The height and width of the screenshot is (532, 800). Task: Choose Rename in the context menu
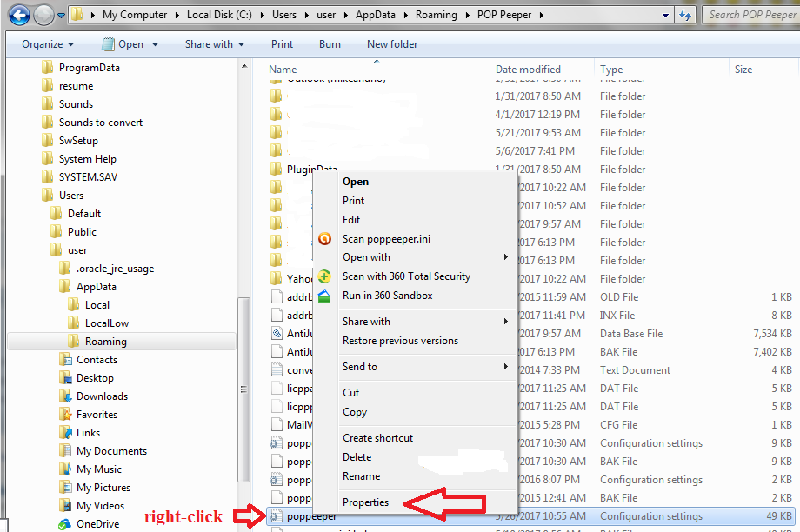click(361, 475)
